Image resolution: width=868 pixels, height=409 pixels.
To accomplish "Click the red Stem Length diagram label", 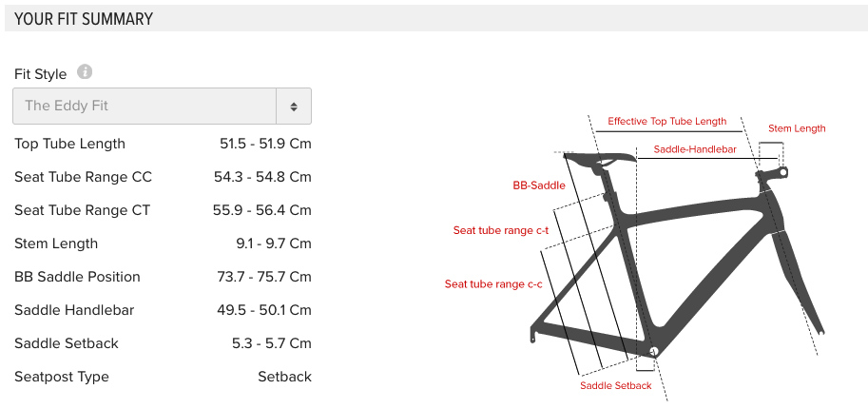I will 797,128.
